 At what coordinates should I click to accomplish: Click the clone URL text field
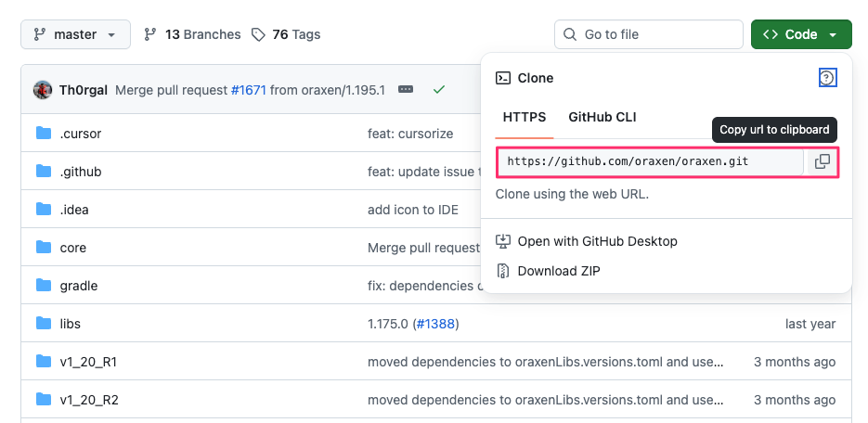651,161
